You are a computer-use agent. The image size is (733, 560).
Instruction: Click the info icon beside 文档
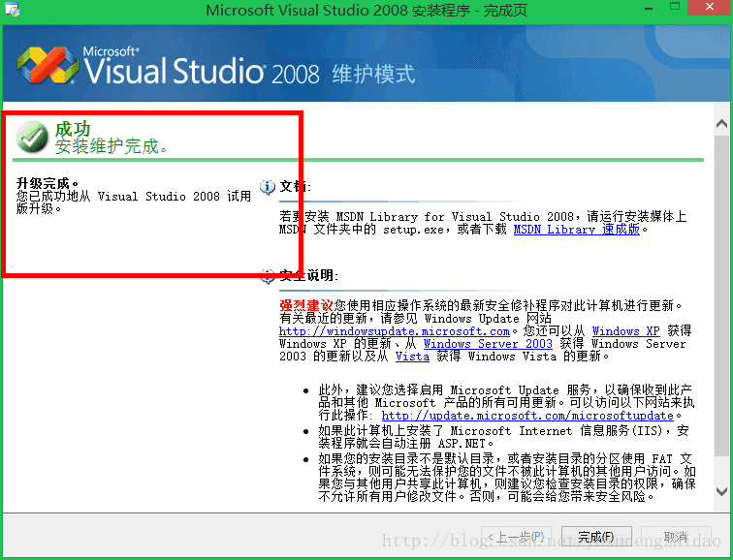[268, 186]
